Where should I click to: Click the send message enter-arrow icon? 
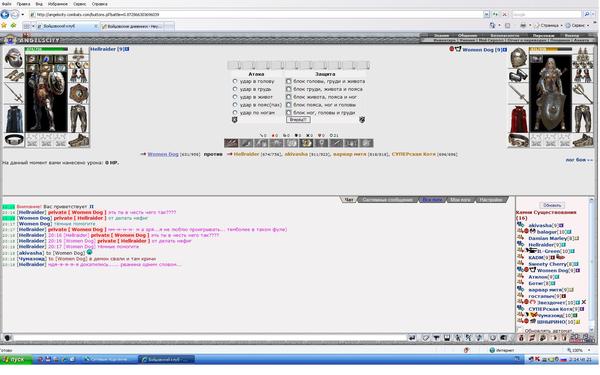(412, 338)
